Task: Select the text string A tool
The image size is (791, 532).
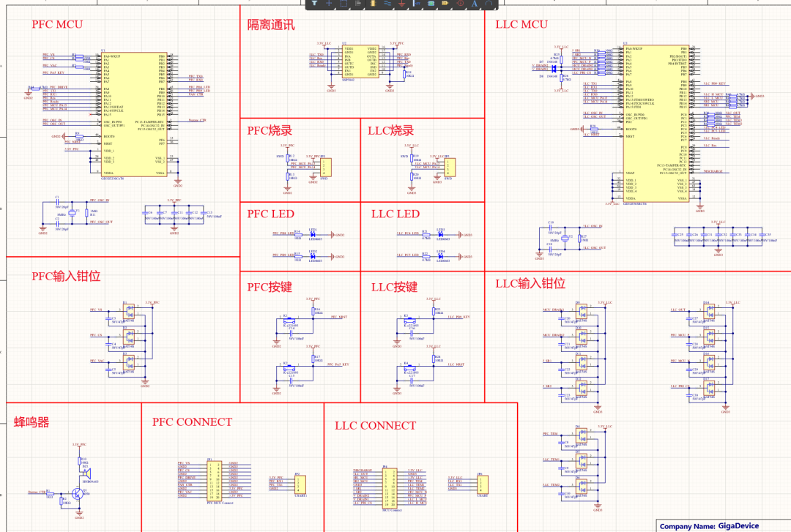Action: coord(475,4)
